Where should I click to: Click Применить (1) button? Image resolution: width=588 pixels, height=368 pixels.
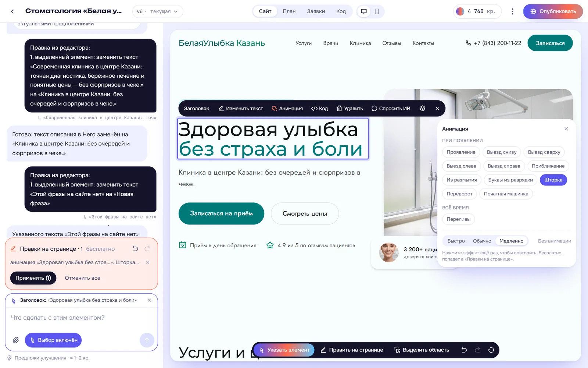tap(33, 278)
